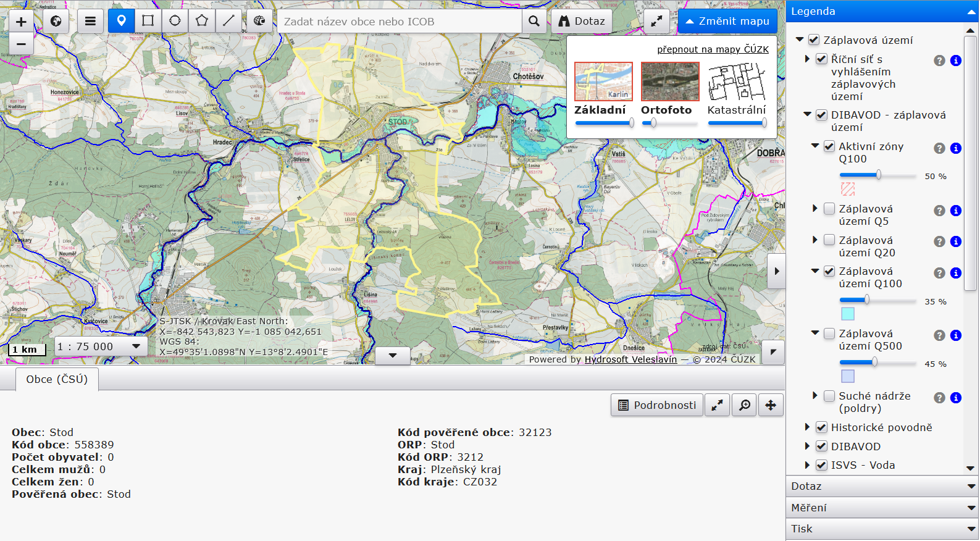This screenshot has width=980, height=541.
Task: Collapse the Záplavová území tree node
Action: [800, 40]
